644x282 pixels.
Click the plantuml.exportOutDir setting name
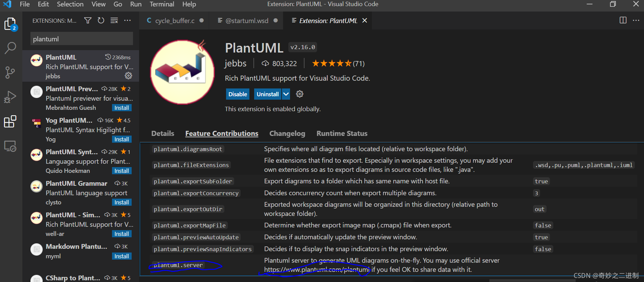click(188, 209)
